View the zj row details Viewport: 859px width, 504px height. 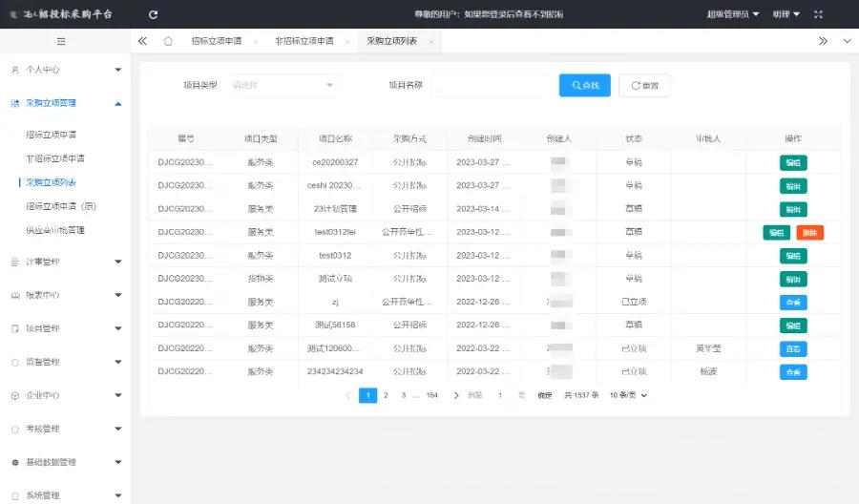click(x=793, y=303)
